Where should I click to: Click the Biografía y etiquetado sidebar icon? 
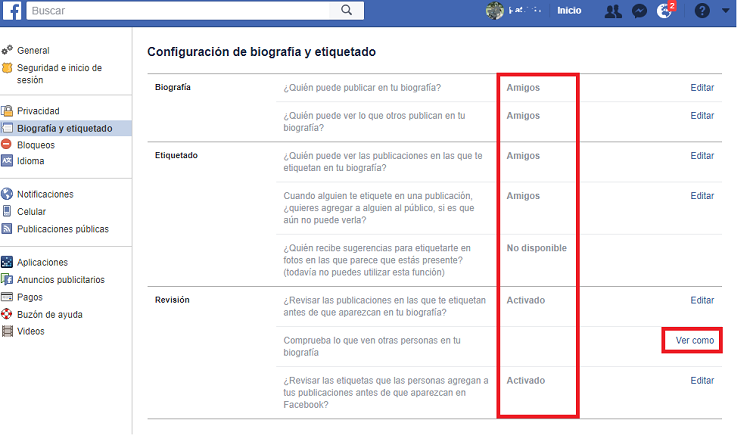tap(7, 128)
